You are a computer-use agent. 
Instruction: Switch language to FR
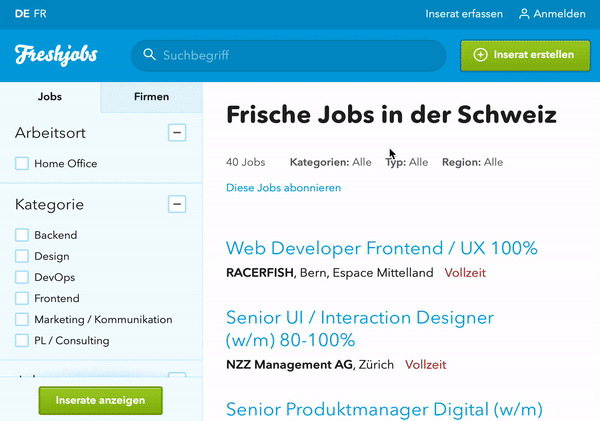pos(39,14)
